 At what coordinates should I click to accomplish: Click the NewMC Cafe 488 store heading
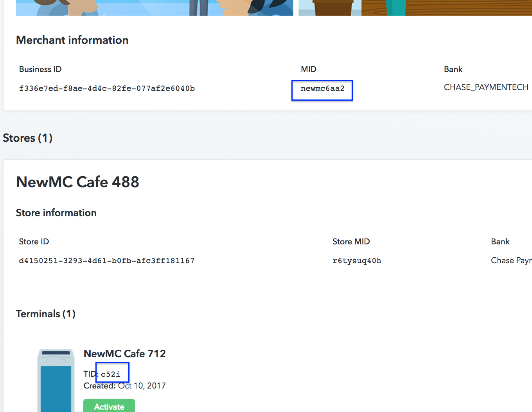point(77,182)
